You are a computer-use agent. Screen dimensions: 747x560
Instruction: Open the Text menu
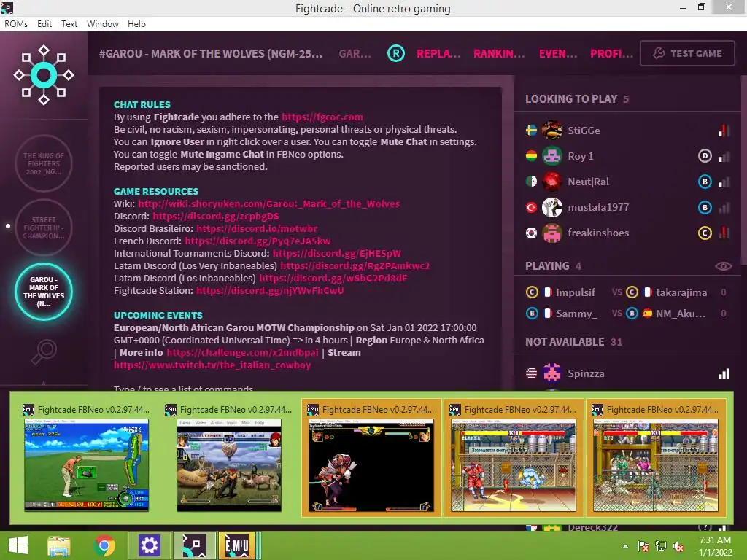coord(69,24)
